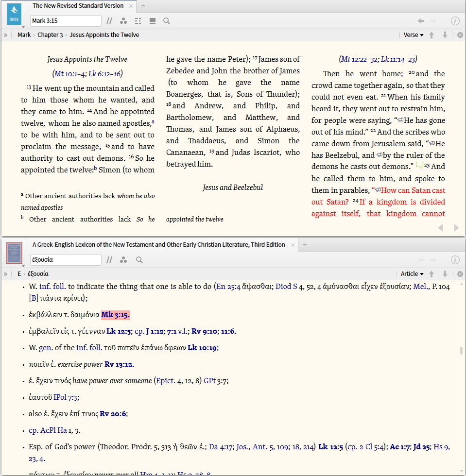Viewport: 466px width, 476px height.
Task: Click speaker icon before 'How can Satan'
Action: coord(378,190)
